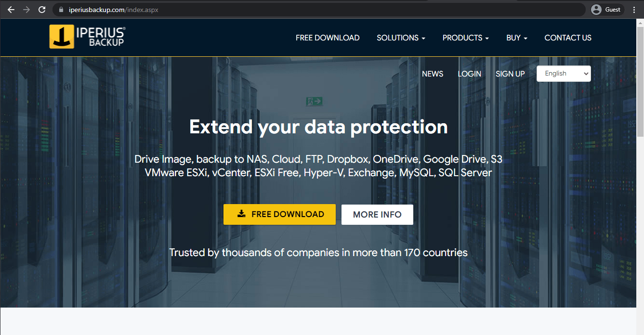Click the download icon in yellow button
The image size is (644, 335).
pyautogui.click(x=241, y=214)
